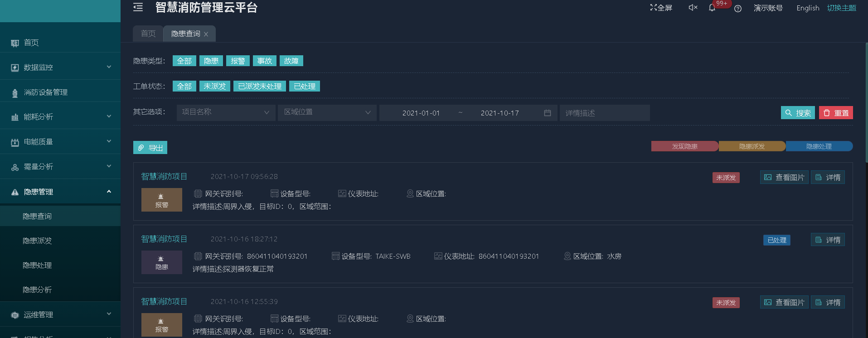Select 未派发 work order status filter
868x338 pixels.
coord(214,86)
